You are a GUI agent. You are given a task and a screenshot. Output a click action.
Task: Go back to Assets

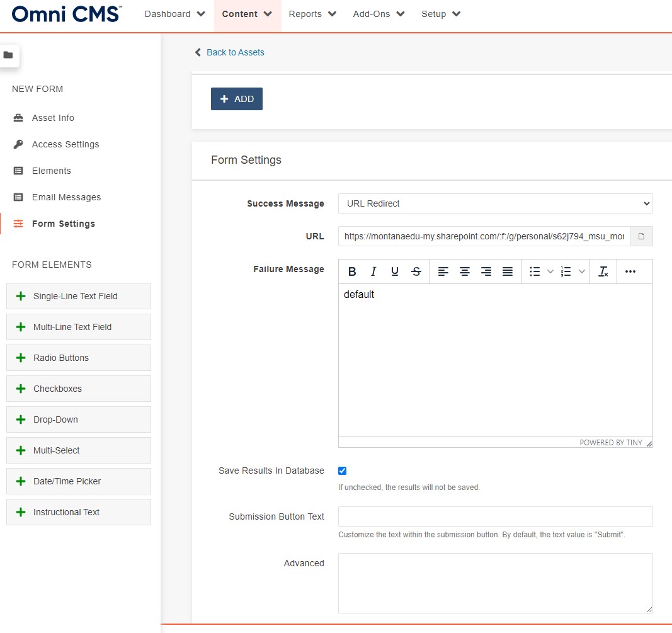tap(235, 52)
